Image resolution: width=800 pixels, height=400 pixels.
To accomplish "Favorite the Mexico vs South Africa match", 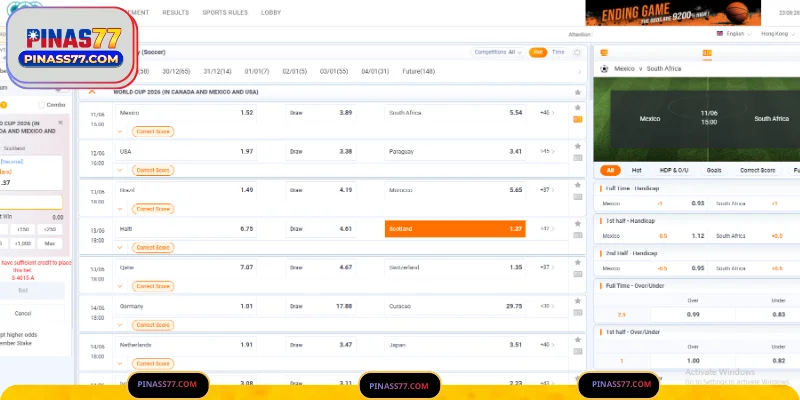I will (578, 108).
